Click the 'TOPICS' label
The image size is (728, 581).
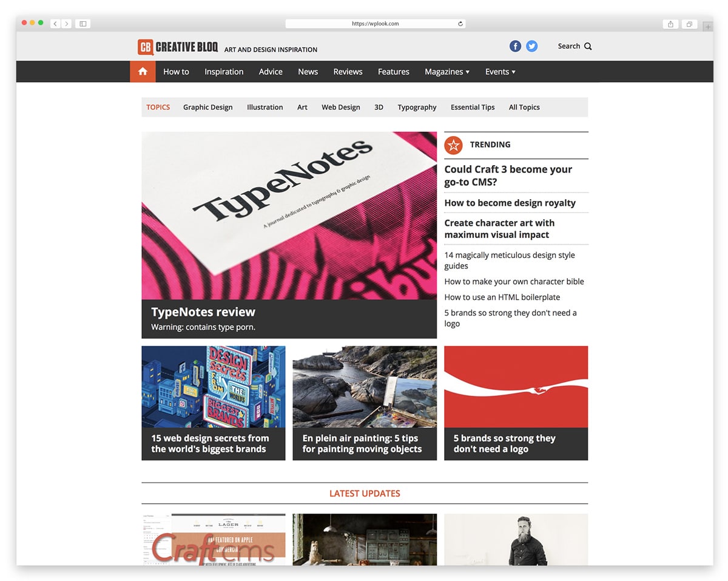tap(158, 107)
